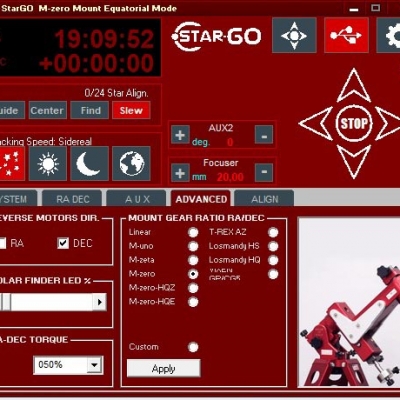This screenshot has width=400, height=400.
Task: Open the ALIGN tab
Action: click(x=265, y=199)
